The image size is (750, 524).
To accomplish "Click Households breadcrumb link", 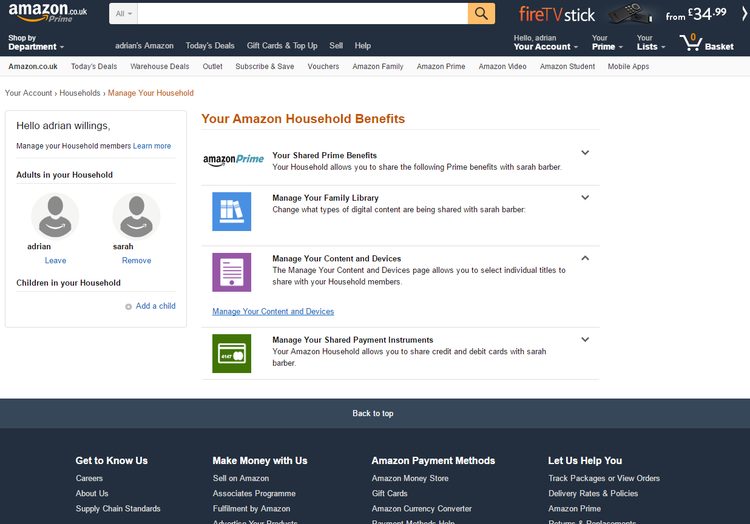I will [80, 93].
